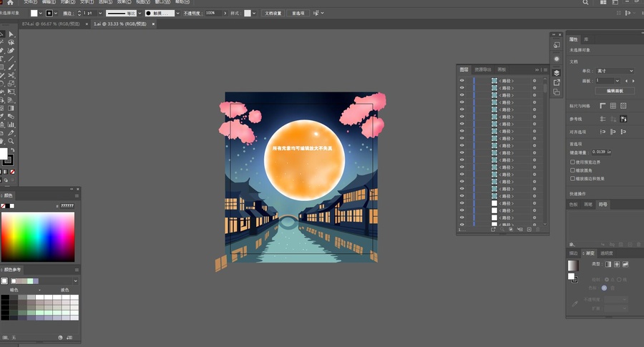Toggle first align option icon in 对齐选项
Image resolution: width=644 pixels, height=347 pixels.
point(602,132)
